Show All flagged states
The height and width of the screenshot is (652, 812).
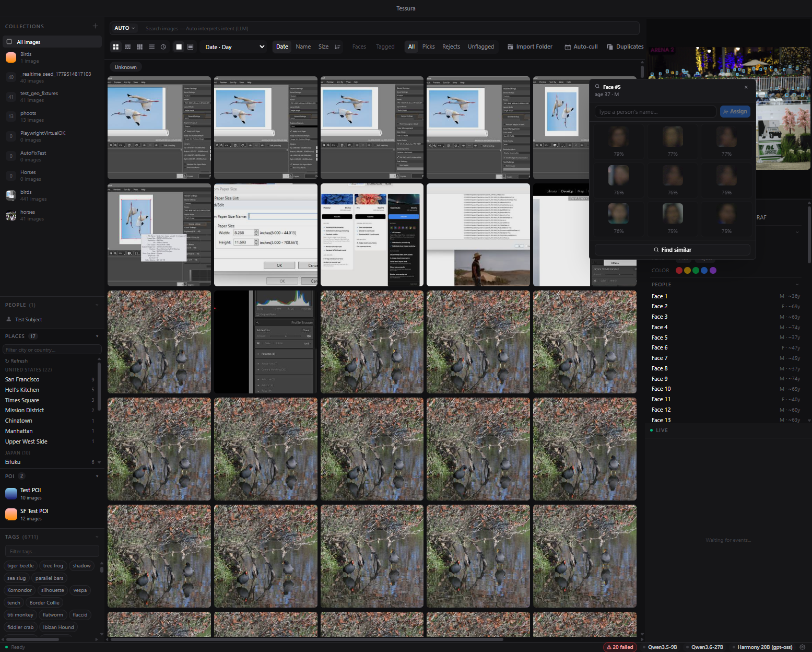(x=411, y=47)
